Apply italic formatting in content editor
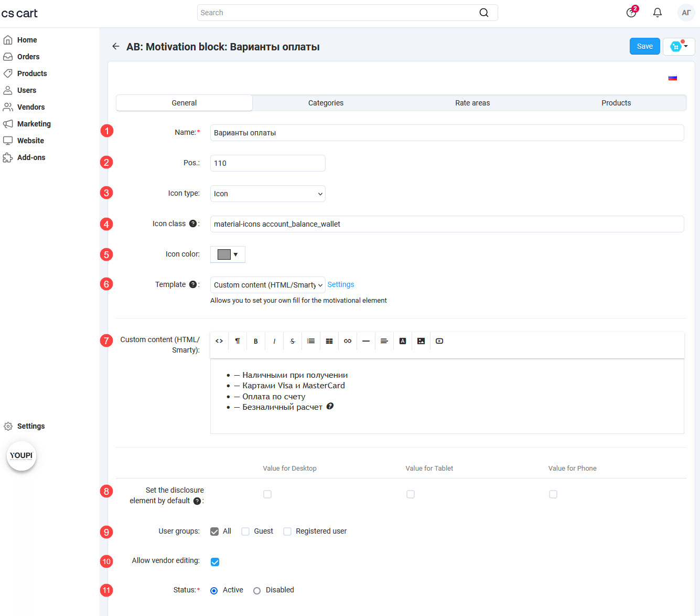Viewport: 700px width, 616px height. point(274,341)
